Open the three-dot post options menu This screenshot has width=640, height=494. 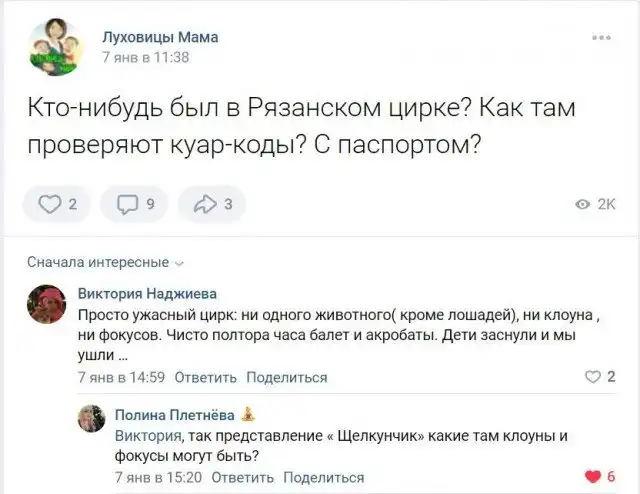click(601, 39)
